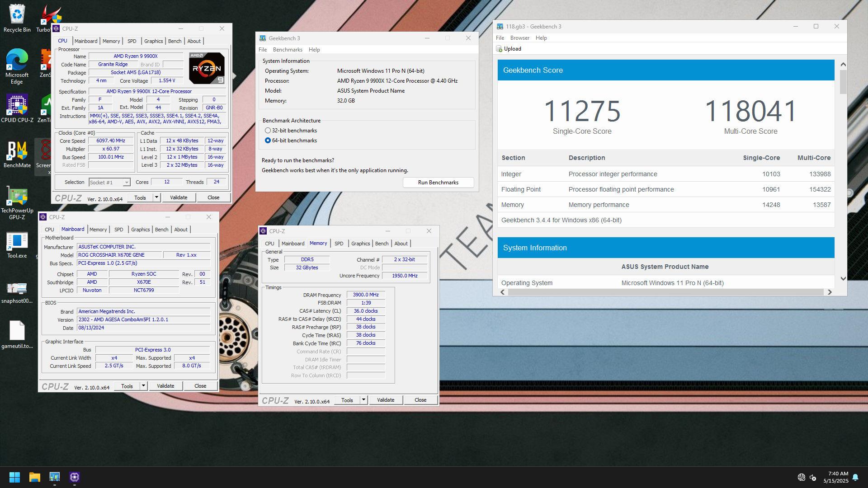This screenshot has height=488, width=868.
Task: Open the network globe tray icon
Action: [802, 477]
